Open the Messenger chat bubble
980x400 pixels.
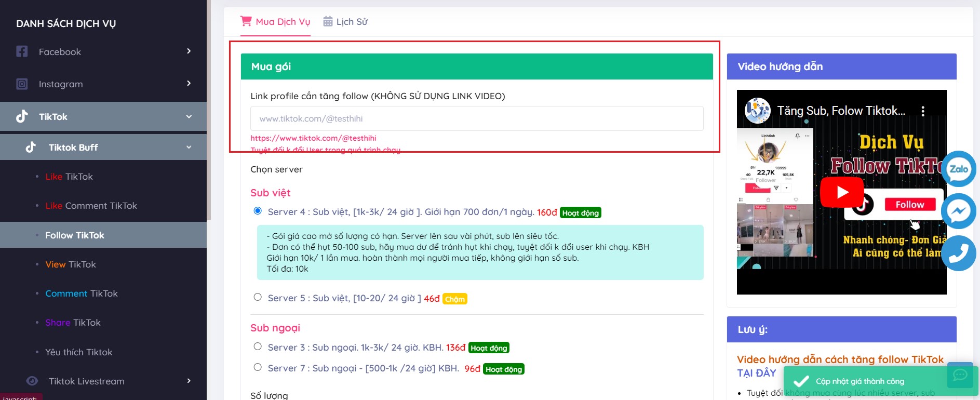click(x=958, y=211)
